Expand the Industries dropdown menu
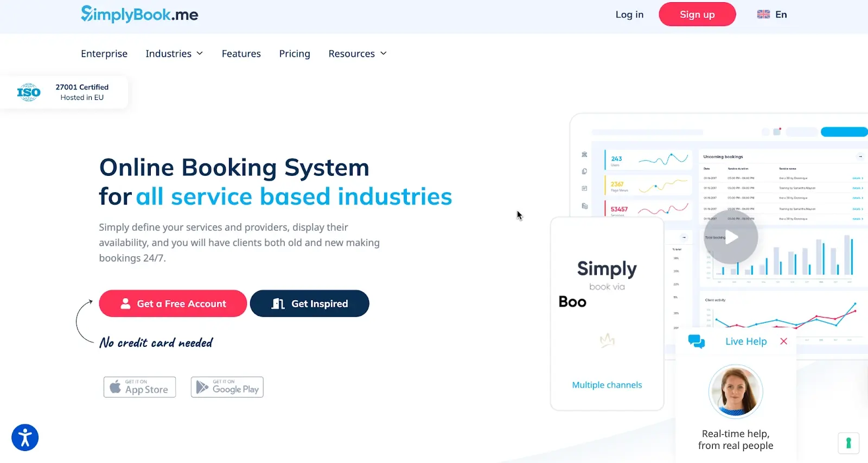 [174, 54]
